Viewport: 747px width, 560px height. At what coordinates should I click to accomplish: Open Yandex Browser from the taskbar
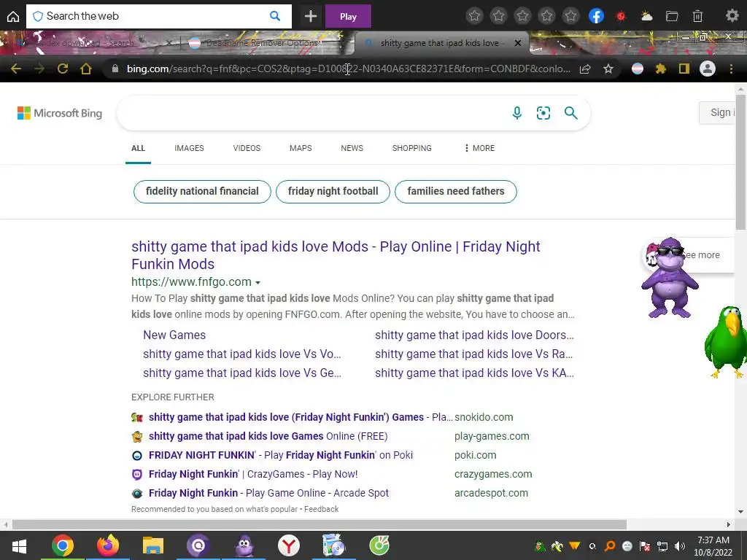click(x=289, y=545)
